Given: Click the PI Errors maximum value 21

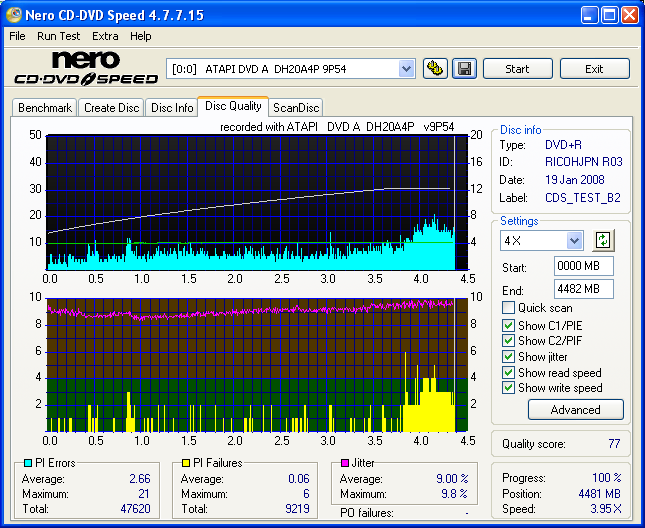Looking at the screenshot, I should click(144, 494).
